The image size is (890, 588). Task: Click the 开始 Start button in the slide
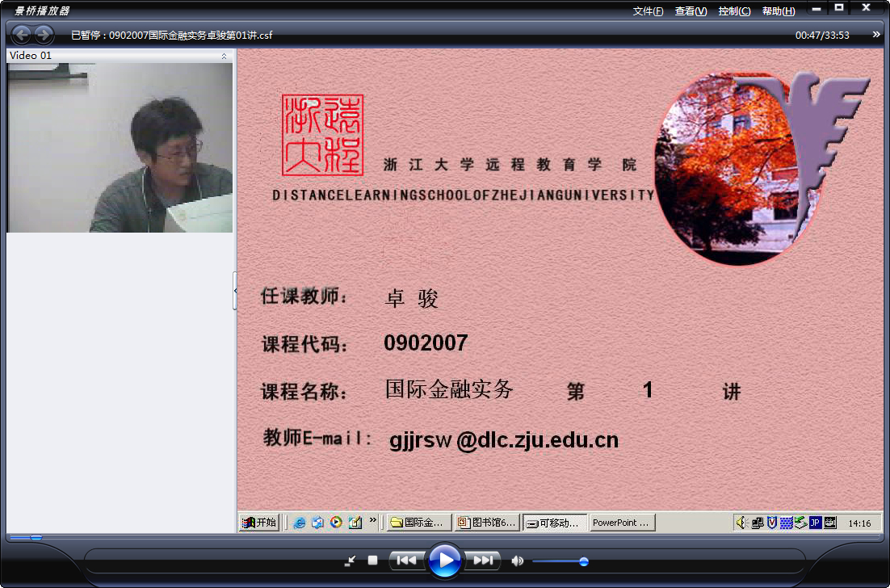258,522
